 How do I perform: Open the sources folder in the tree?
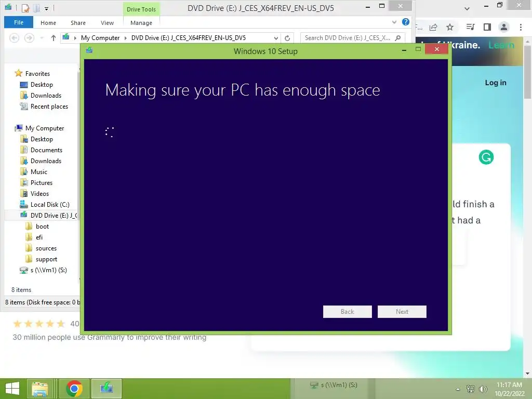pyautogui.click(x=46, y=248)
